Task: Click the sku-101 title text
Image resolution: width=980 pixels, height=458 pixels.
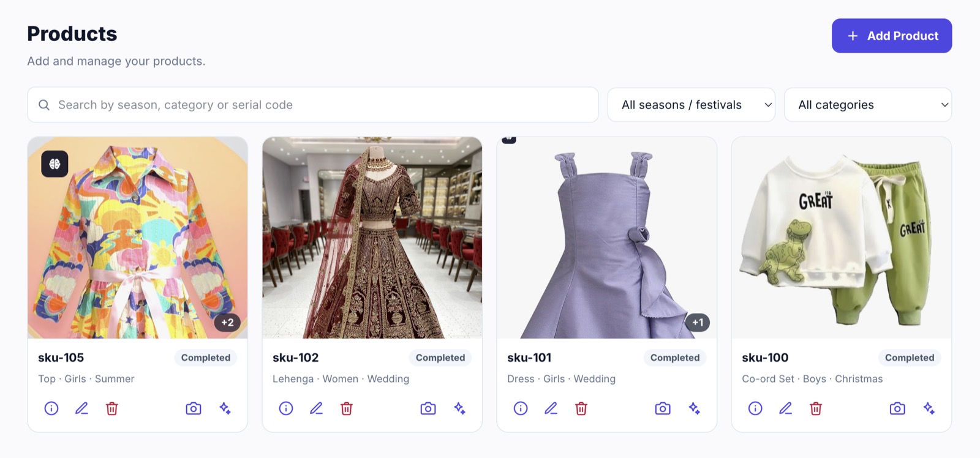Action: (529, 358)
